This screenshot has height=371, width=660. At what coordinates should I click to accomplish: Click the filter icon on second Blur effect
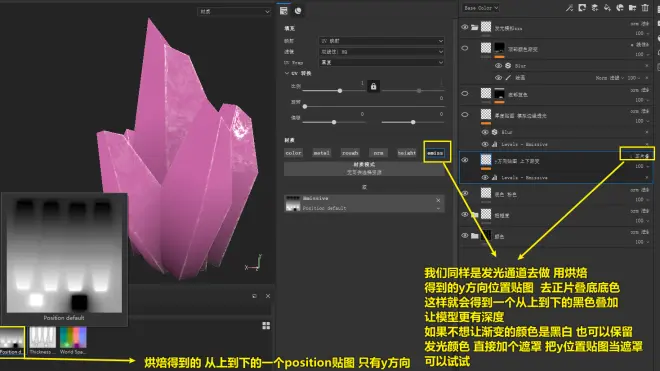(495, 132)
